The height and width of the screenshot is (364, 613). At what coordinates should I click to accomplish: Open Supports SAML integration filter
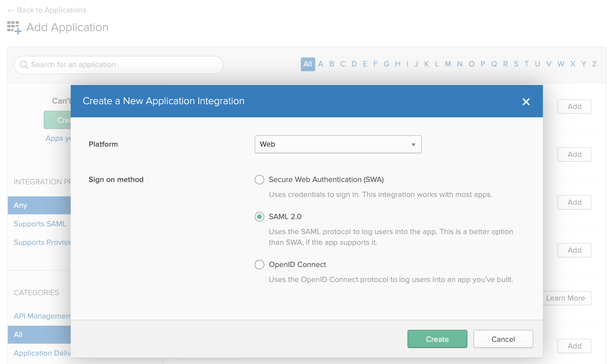(x=40, y=224)
